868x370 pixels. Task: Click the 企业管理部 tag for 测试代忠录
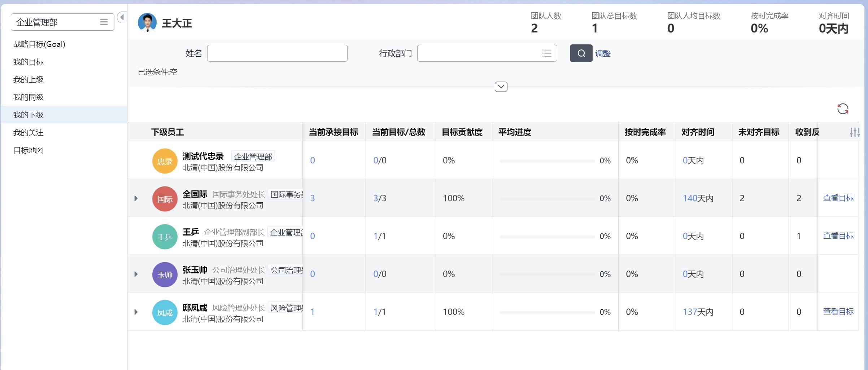[x=253, y=157]
